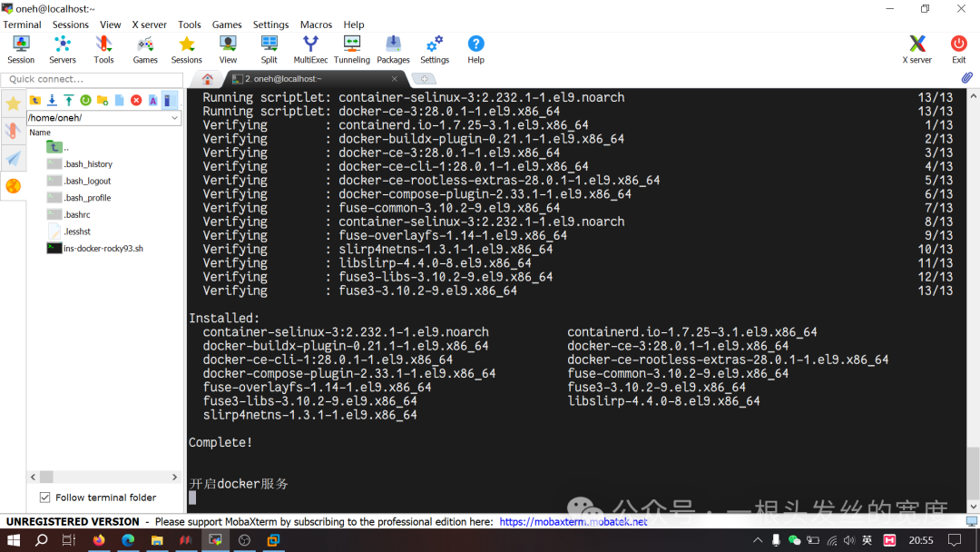Open the Sessions star sidebar tab
Viewport: 980px width, 552px height.
(x=13, y=103)
